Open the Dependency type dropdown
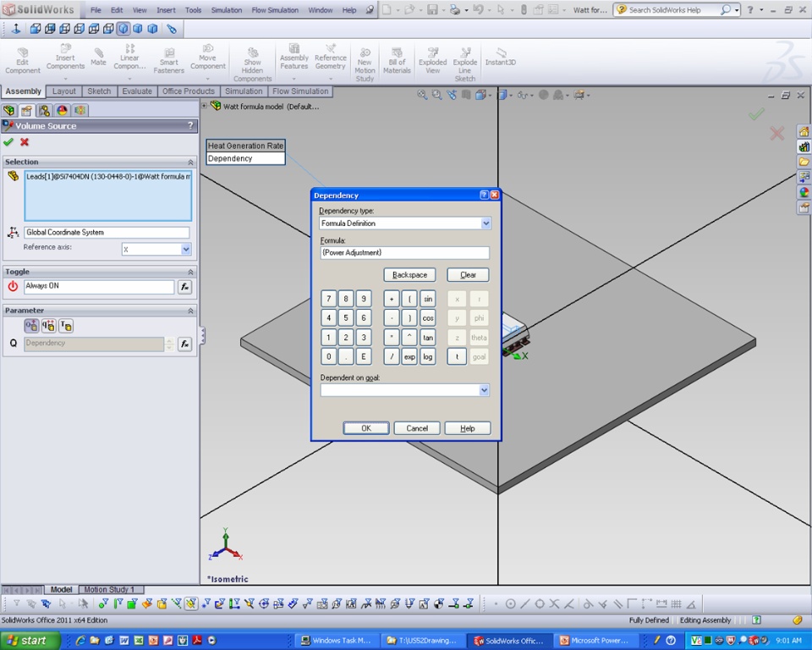 tap(486, 223)
